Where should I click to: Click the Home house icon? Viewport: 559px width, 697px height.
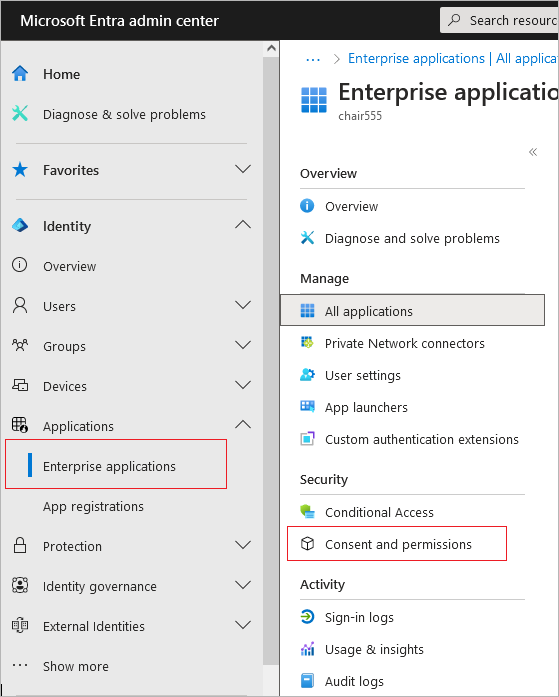20,74
